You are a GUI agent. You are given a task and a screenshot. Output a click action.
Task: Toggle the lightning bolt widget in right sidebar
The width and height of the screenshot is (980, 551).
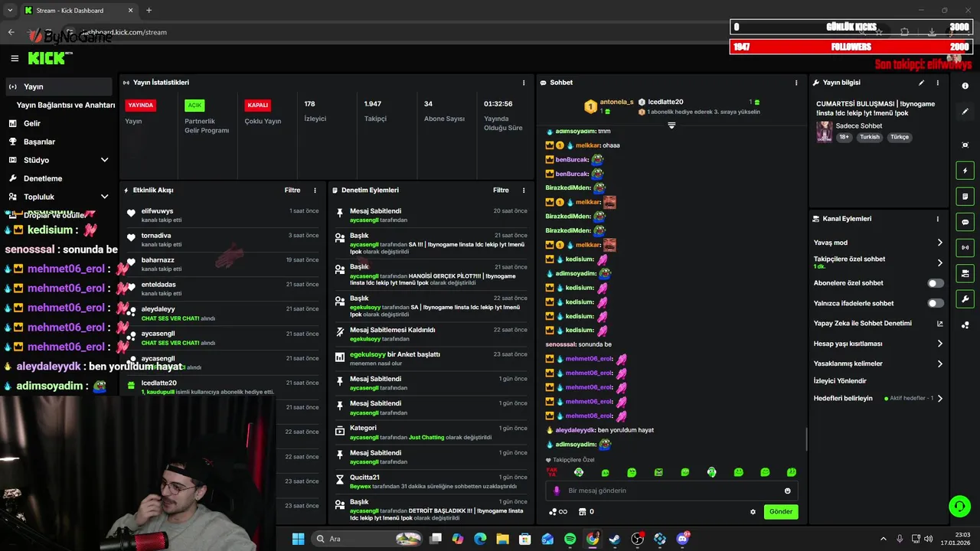click(x=965, y=171)
